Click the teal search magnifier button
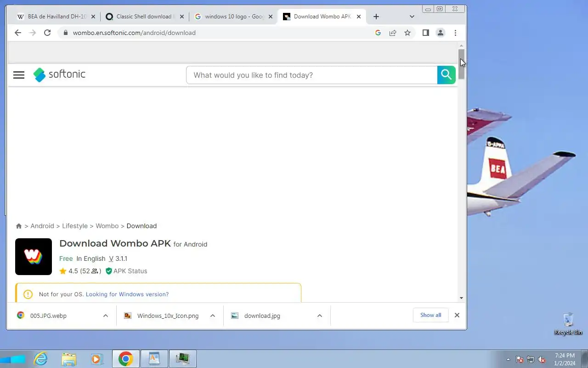 [x=446, y=75]
